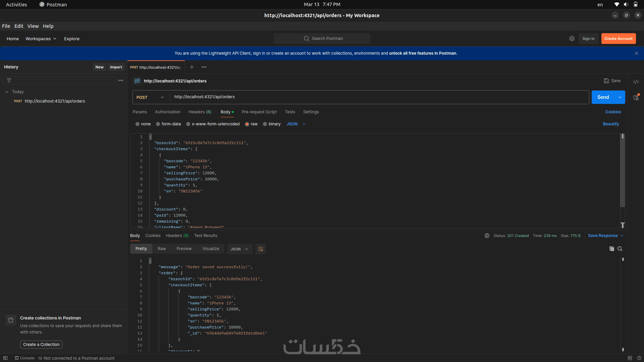Collapse the Today history group
This screenshot has width=644, height=362.
point(7,92)
